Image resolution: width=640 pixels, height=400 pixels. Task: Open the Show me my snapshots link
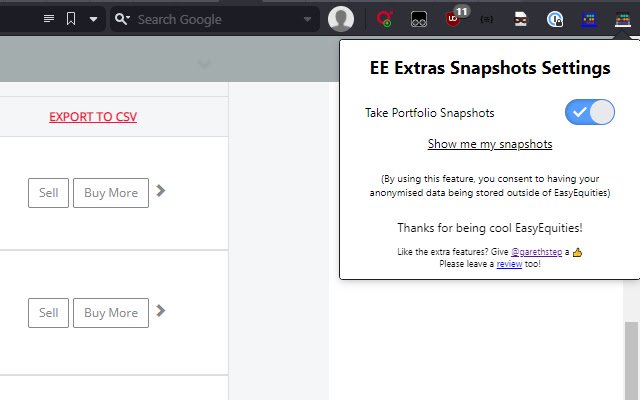[490, 144]
